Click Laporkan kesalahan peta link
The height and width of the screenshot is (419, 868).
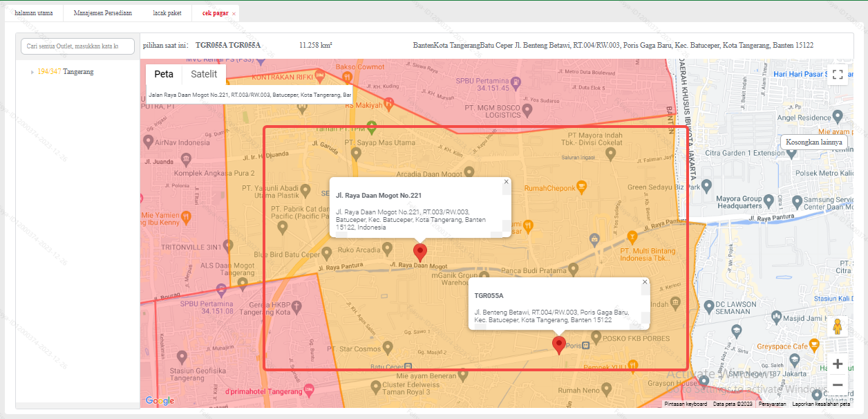pos(820,404)
